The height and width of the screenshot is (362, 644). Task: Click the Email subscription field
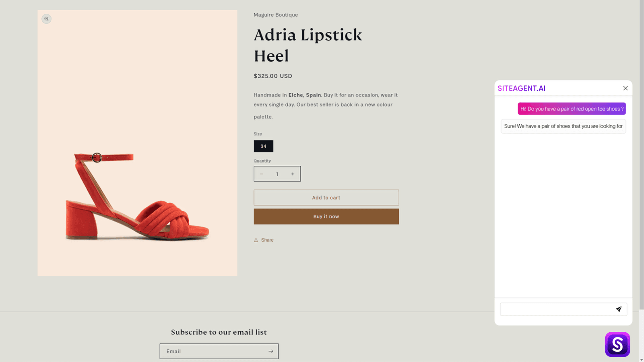tap(213, 351)
